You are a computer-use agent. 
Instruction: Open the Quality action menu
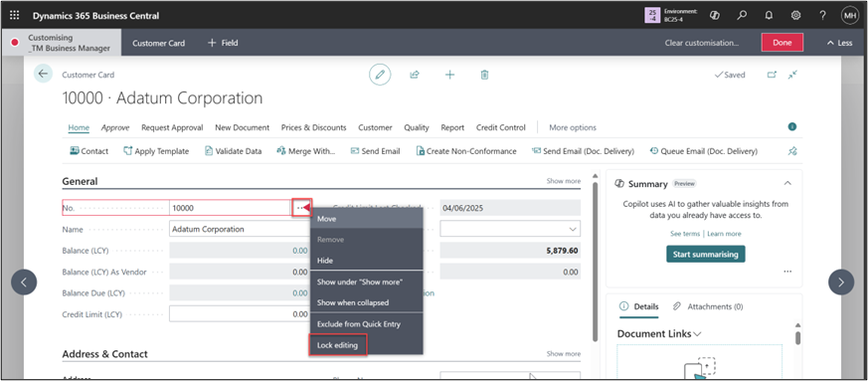point(417,127)
